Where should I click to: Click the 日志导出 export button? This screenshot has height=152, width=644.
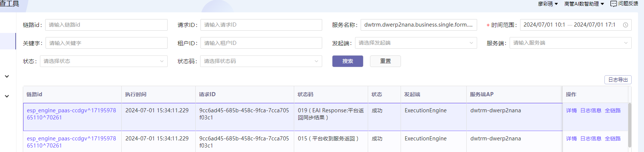point(618,80)
